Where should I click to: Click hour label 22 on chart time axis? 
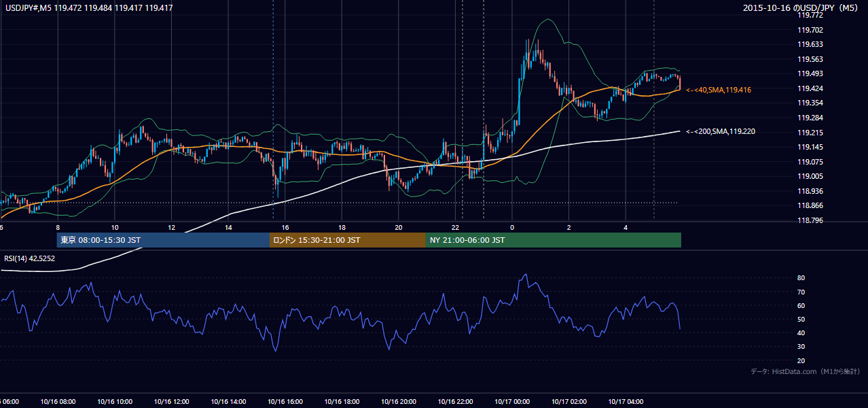pyautogui.click(x=456, y=227)
